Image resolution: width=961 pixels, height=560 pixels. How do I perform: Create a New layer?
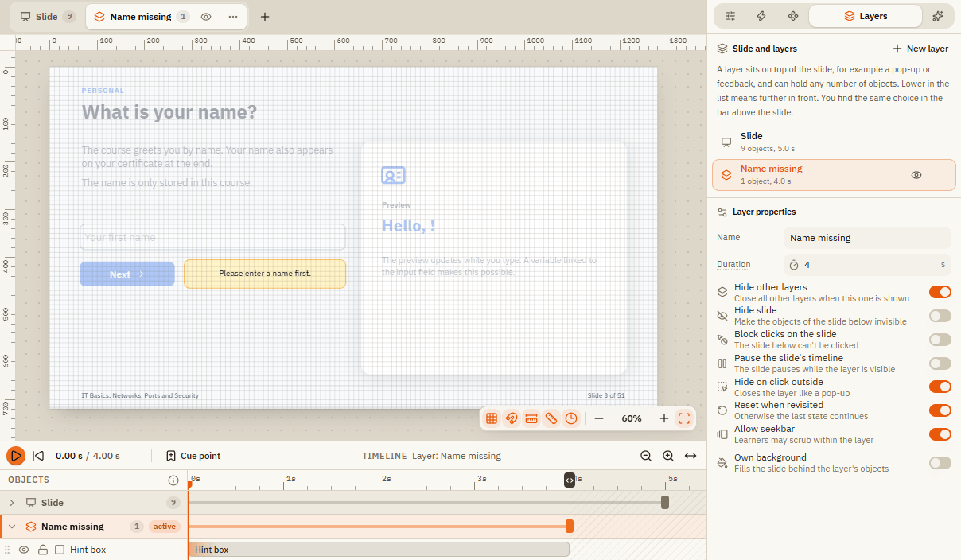coord(920,49)
